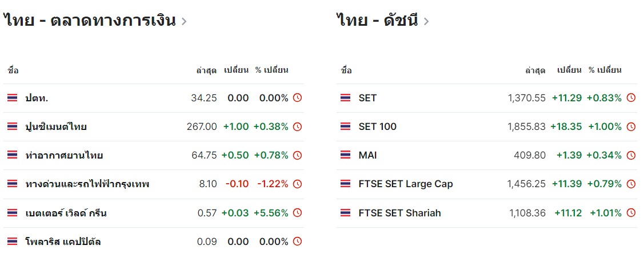Open the ปตท. stock link
The image size is (644, 253).
click(37, 98)
